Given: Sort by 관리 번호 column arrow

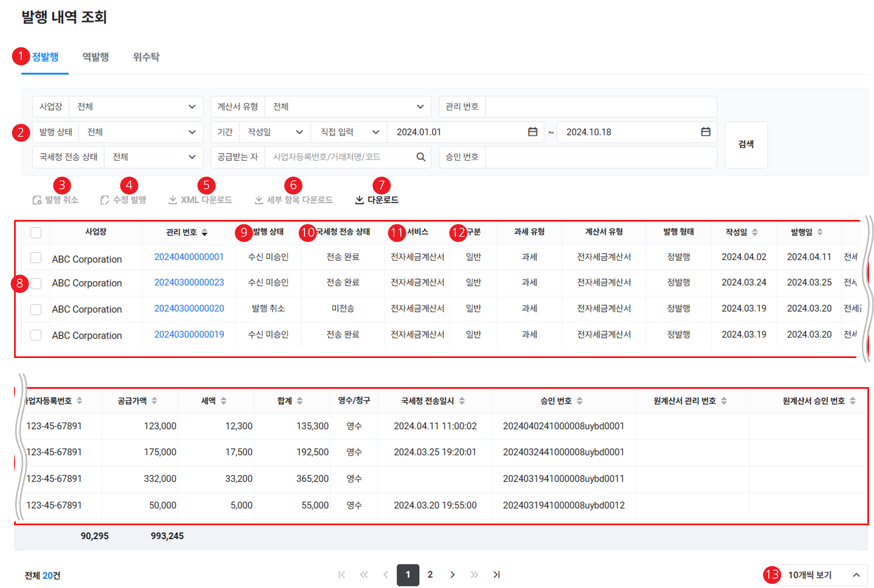Looking at the screenshot, I should click(x=204, y=232).
